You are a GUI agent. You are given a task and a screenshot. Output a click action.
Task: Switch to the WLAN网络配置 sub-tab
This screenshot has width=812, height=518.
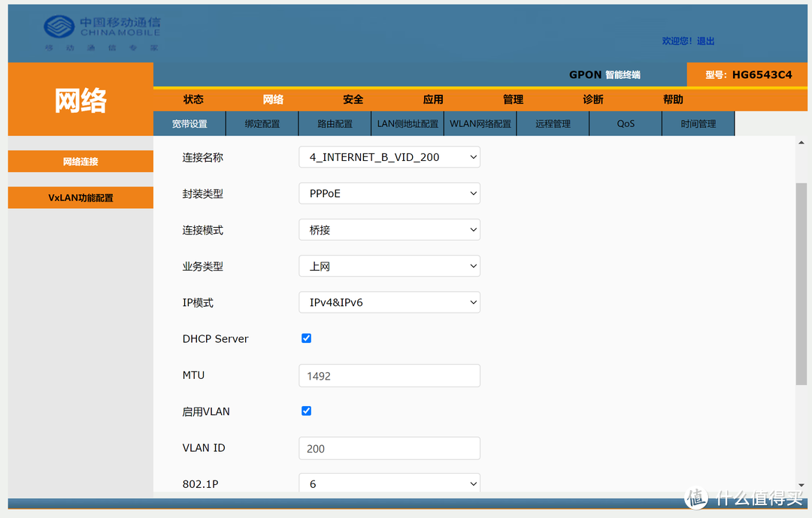pyautogui.click(x=480, y=123)
